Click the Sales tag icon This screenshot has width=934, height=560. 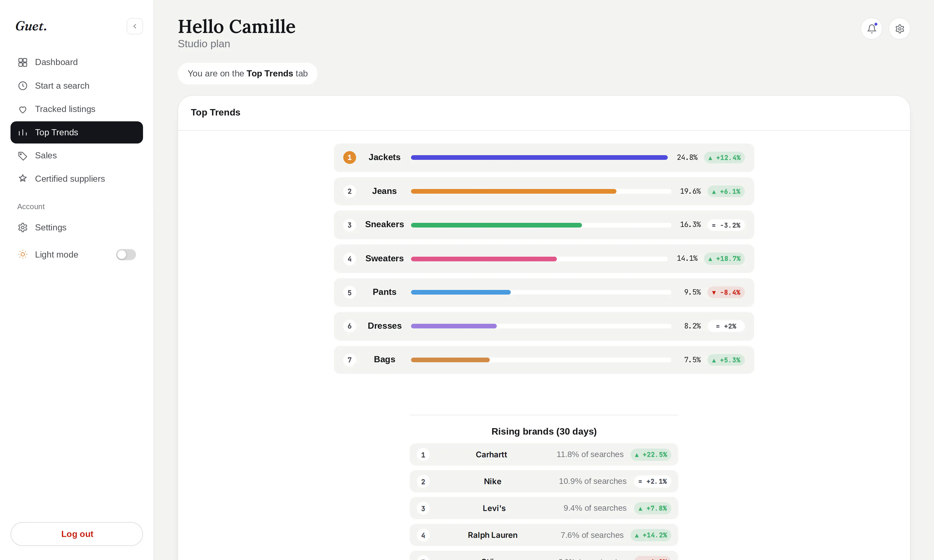23,155
